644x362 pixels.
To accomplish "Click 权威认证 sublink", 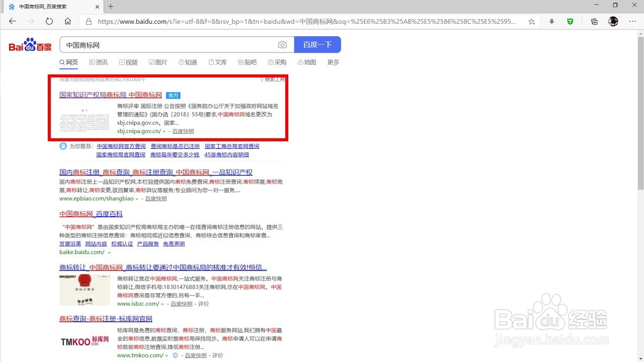I will [x=122, y=244].
